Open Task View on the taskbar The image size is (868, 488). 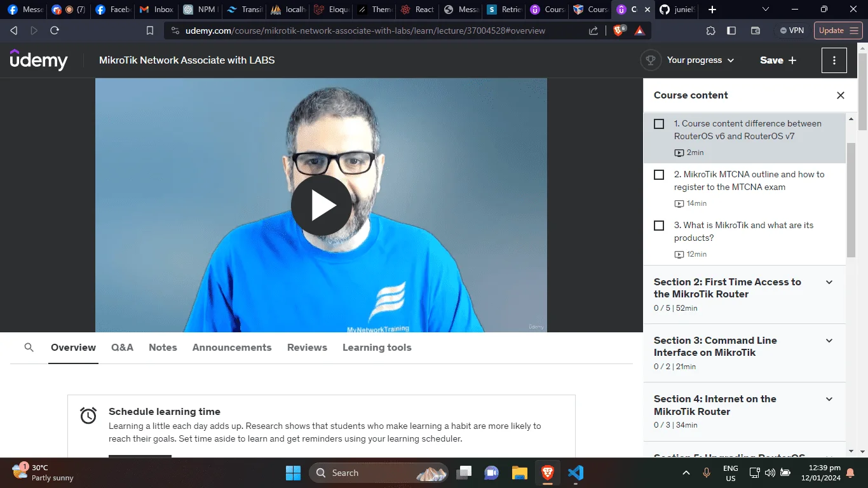pyautogui.click(x=465, y=473)
